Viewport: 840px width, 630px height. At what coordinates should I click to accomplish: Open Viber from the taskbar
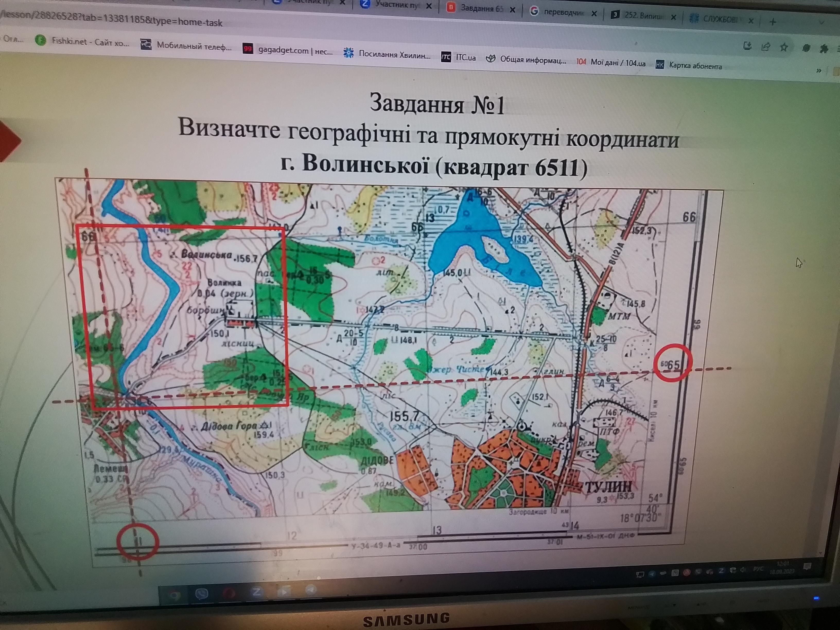tap(202, 593)
